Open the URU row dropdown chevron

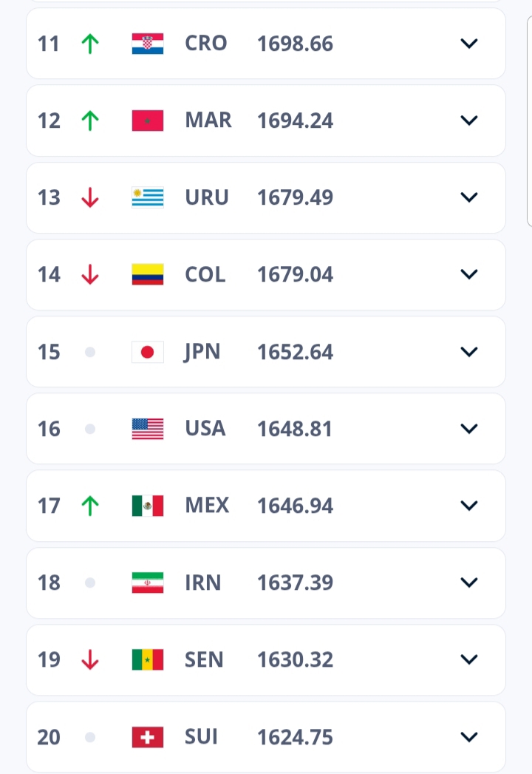coord(469,197)
